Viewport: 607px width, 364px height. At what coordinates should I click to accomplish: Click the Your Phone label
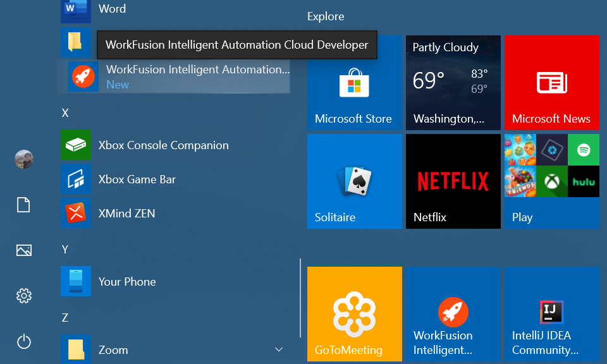pos(127,282)
